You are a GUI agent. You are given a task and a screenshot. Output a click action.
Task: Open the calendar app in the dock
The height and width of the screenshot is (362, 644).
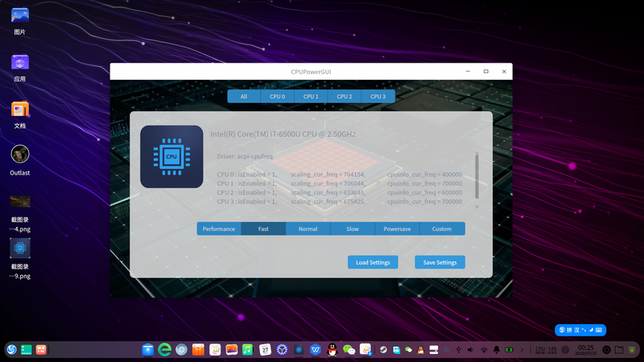[265, 350]
